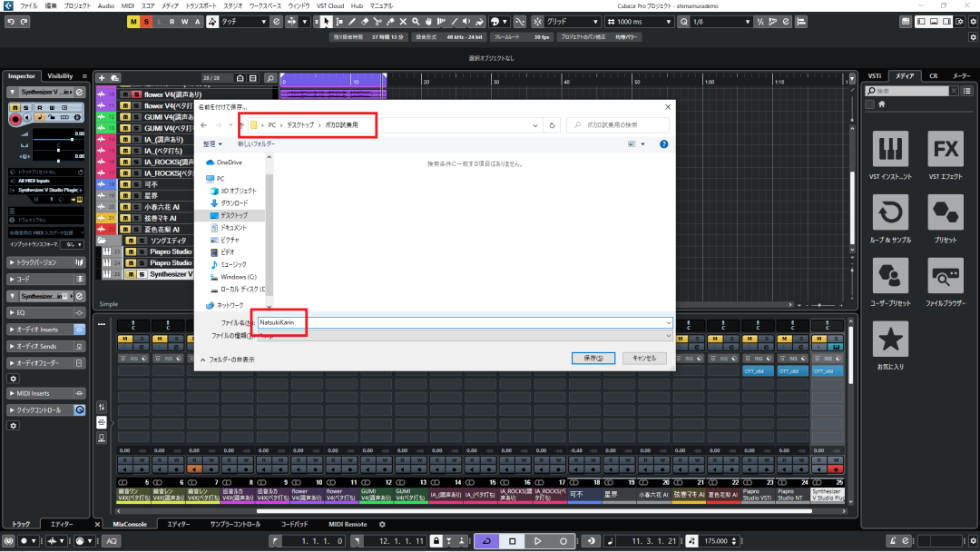The width and height of the screenshot is (980, 552).
Task: Mute the 小春六花 AI track
Action: 125,207
